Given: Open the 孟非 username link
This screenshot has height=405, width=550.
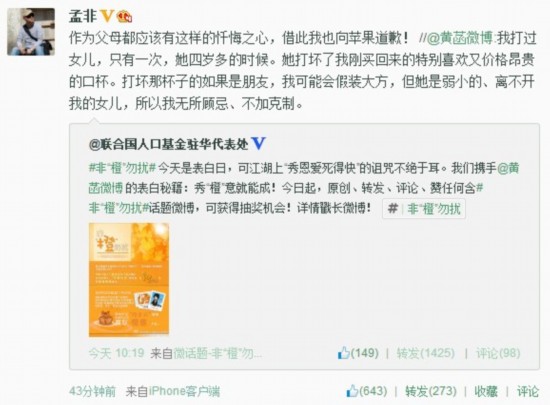Looking at the screenshot, I should pos(83,16).
